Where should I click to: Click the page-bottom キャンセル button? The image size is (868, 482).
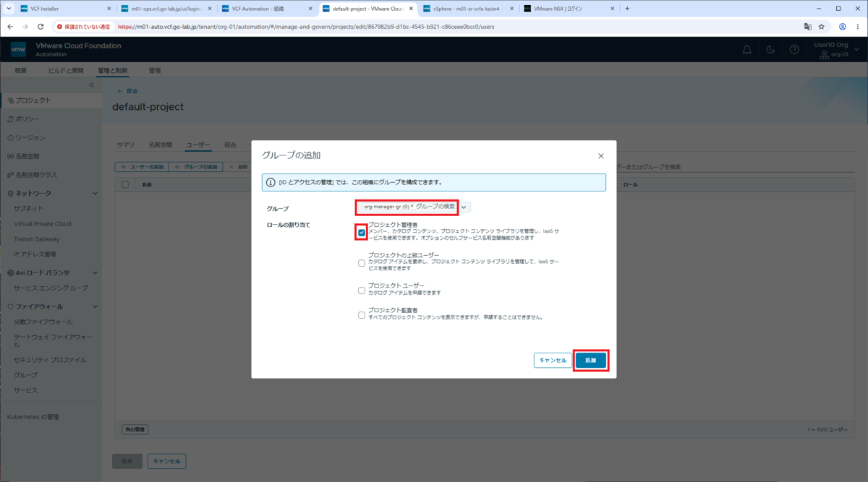point(166,461)
